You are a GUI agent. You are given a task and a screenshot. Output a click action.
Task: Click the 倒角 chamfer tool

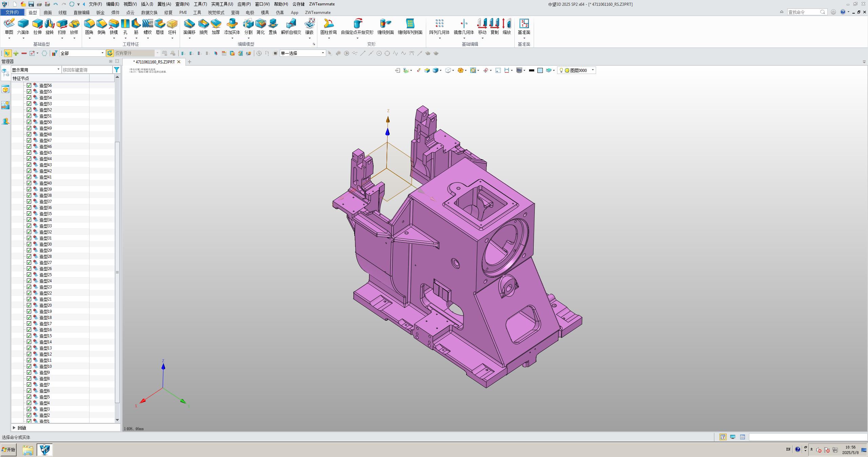click(101, 26)
